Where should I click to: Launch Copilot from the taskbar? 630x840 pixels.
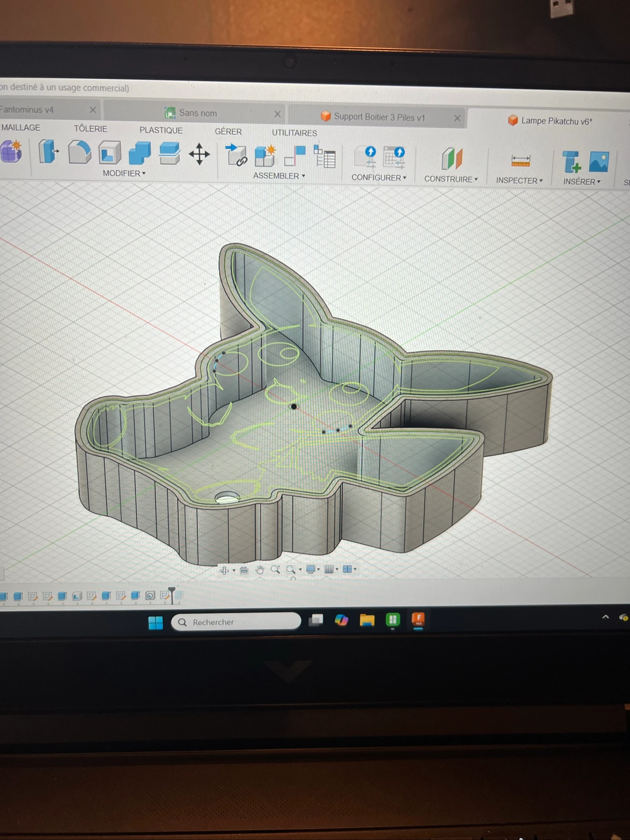point(341,620)
